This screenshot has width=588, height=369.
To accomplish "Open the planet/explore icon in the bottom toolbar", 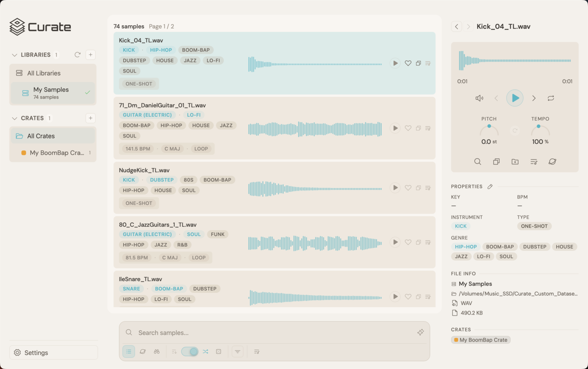I will pyautogui.click(x=143, y=351).
